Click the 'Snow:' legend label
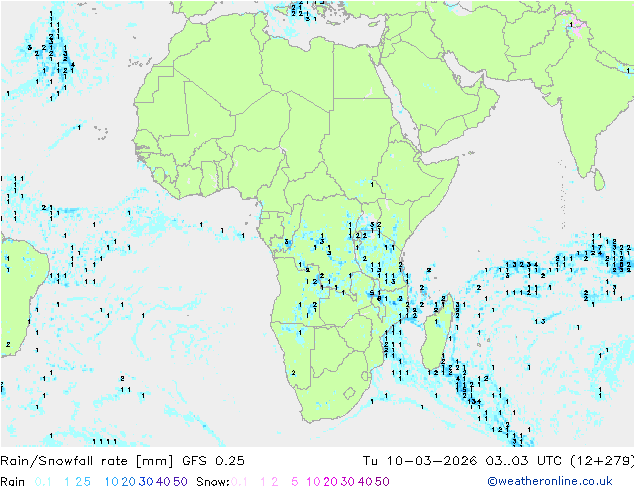Image resolution: width=634 pixels, height=490 pixels. coord(213,482)
